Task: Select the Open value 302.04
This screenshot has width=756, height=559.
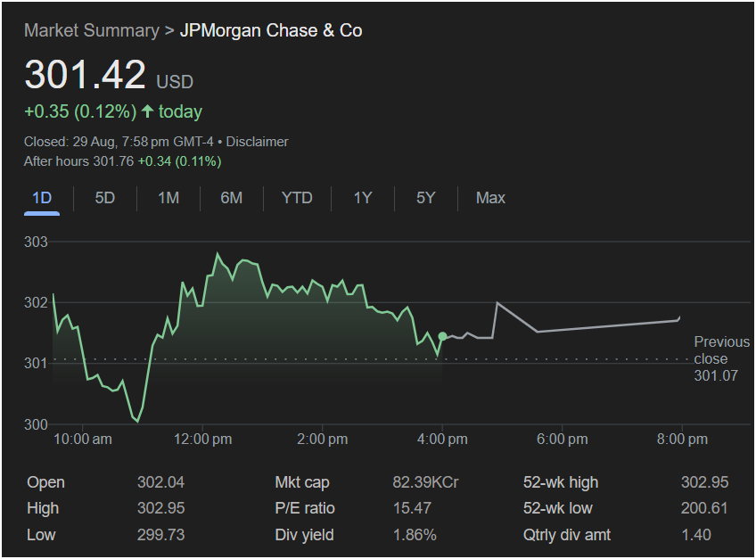Action: (161, 482)
